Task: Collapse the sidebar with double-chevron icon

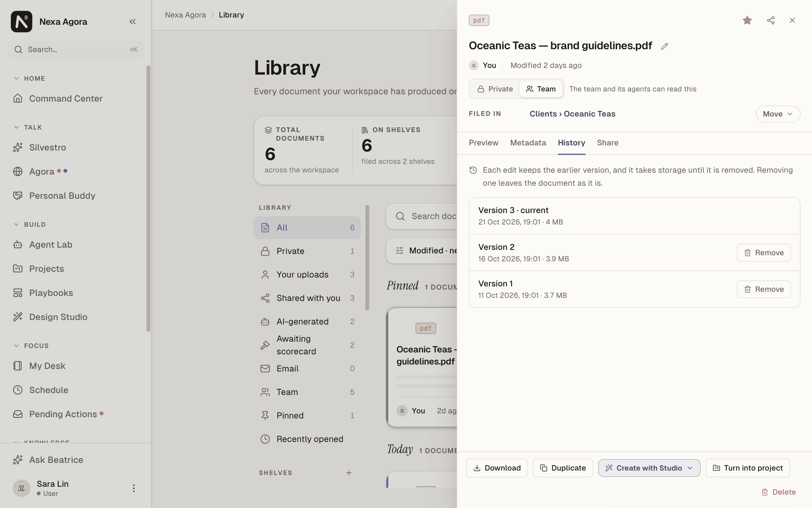Action: 133,22
